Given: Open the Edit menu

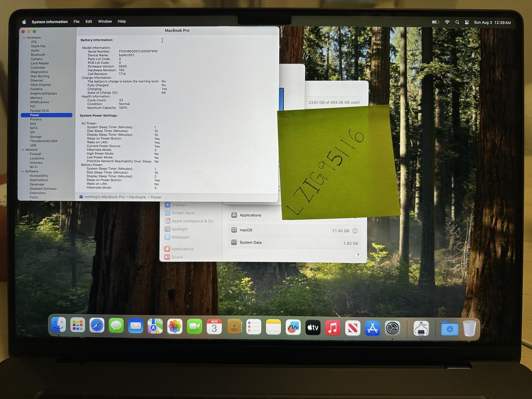Looking at the screenshot, I should [89, 21].
